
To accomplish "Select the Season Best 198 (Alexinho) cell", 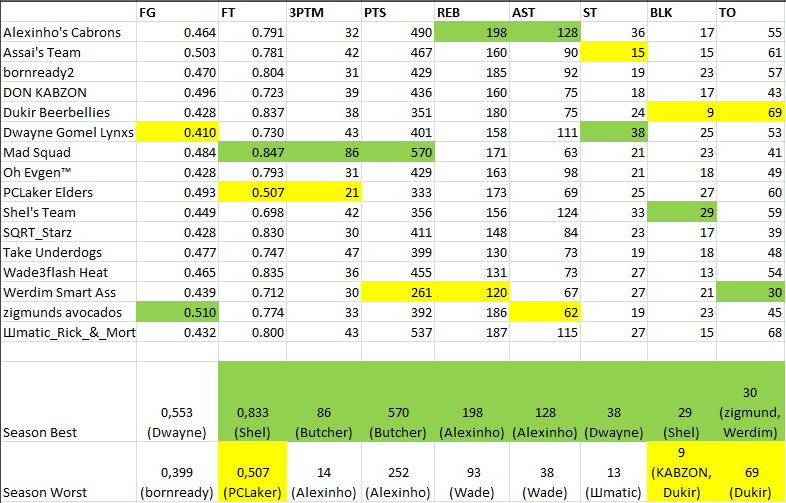I will [x=472, y=402].
